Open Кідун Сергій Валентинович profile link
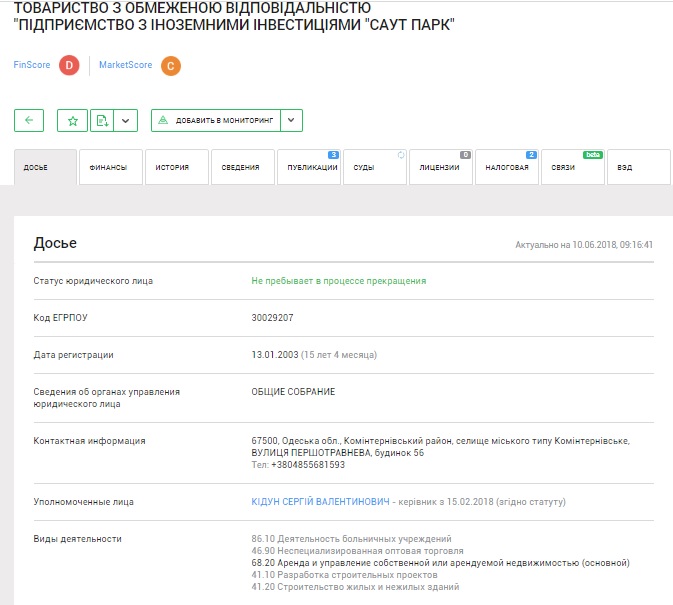The image size is (673, 605). point(320,501)
